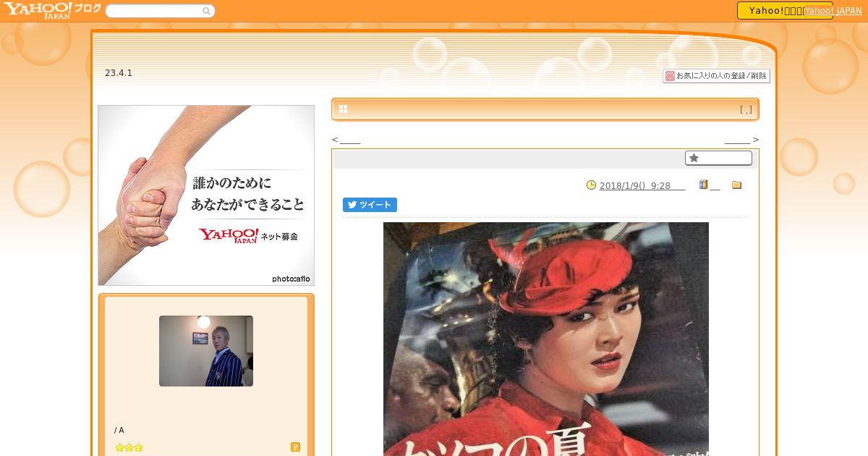Click the 23.4.1 blog title text
This screenshot has height=456, width=868.
point(119,73)
